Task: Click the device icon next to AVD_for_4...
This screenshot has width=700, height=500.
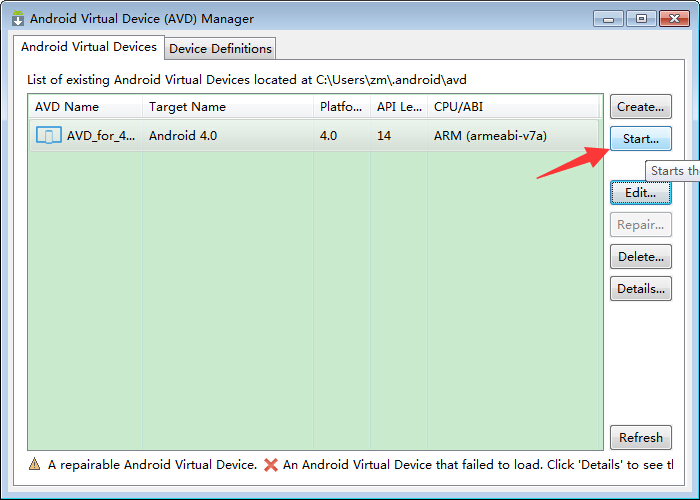Action: (x=49, y=135)
